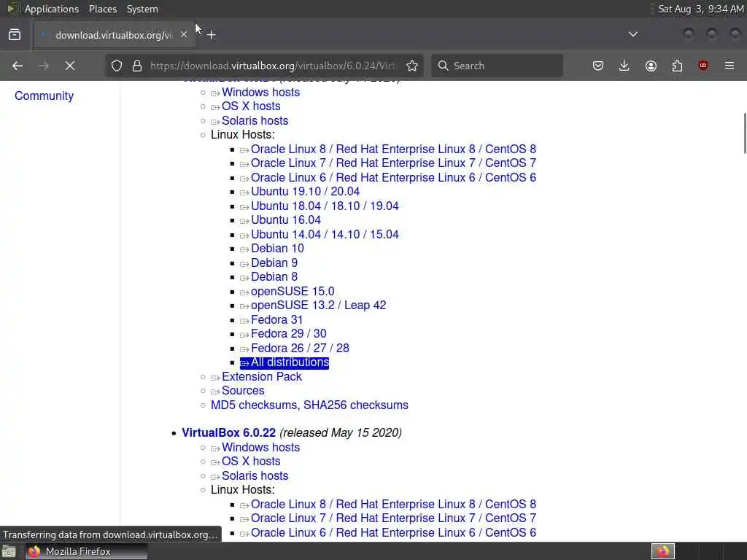Open the Firefox downloads panel
Image resolution: width=747 pixels, height=560 pixels.
[x=624, y=66]
